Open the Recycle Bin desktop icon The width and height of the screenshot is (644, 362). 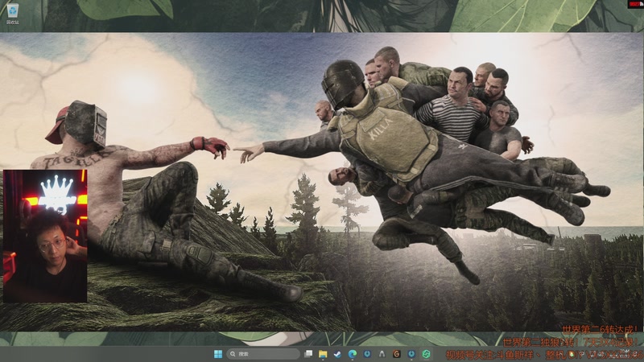(12, 14)
